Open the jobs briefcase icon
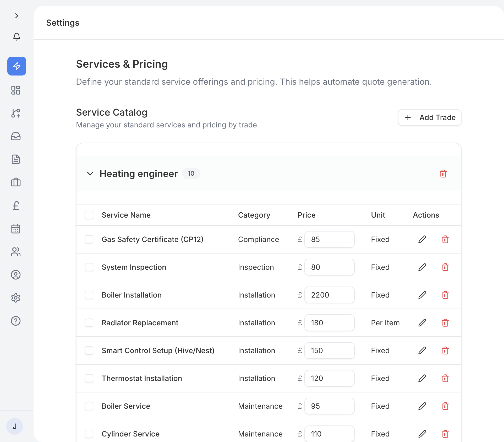504x442 pixels. (15, 182)
